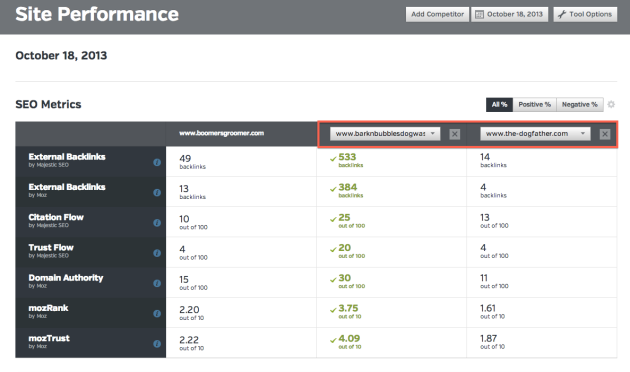Viewport: 630px width, 372px height.
Task: Click the 3.75 mozRank value
Action: [x=348, y=309]
